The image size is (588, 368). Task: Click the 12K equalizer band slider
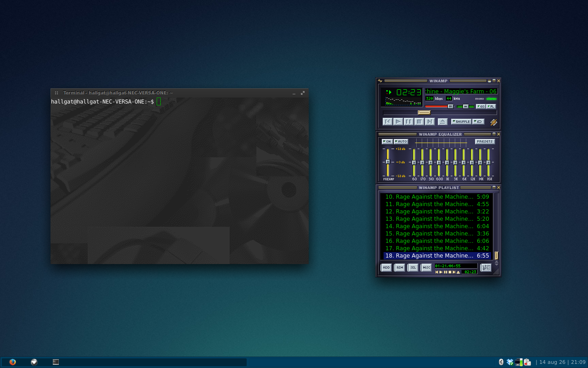[472, 162]
